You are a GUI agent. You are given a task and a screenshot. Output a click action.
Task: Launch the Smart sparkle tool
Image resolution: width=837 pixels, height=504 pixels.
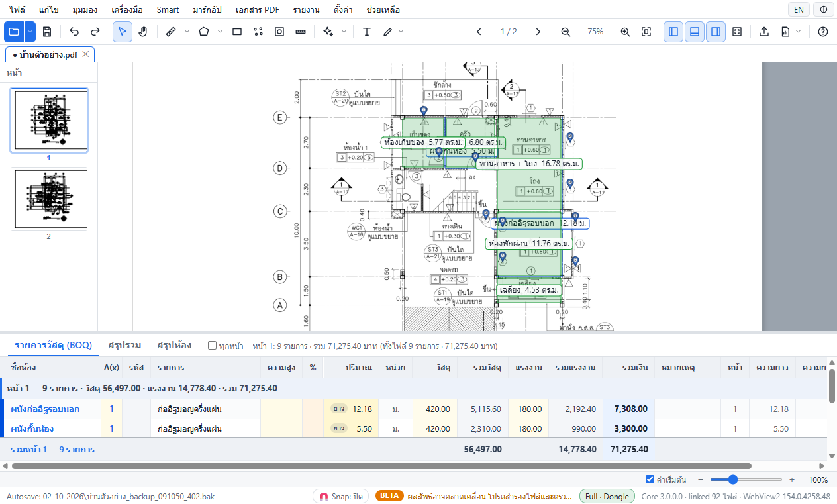click(x=328, y=32)
